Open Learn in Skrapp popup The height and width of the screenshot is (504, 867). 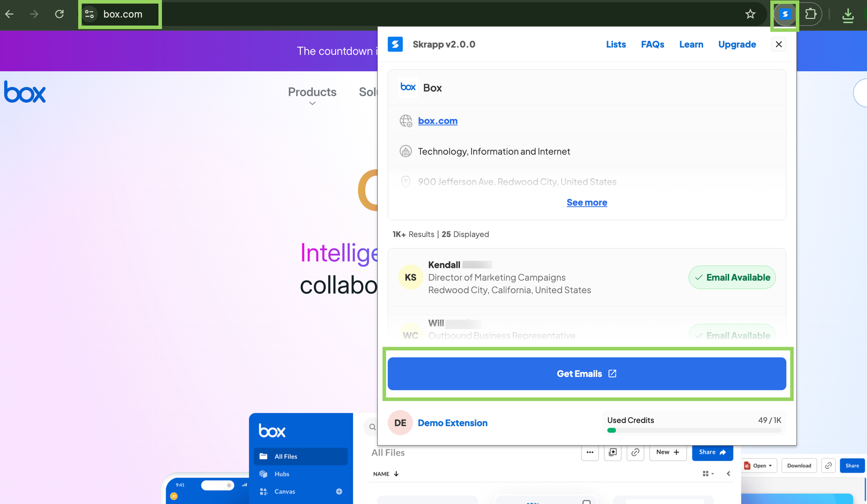click(691, 44)
